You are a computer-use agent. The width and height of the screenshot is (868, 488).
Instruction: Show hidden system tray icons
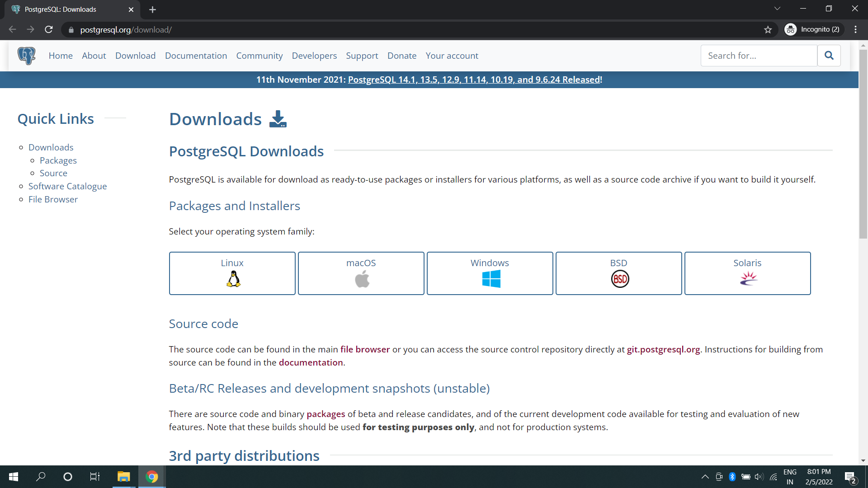[705, 477]
